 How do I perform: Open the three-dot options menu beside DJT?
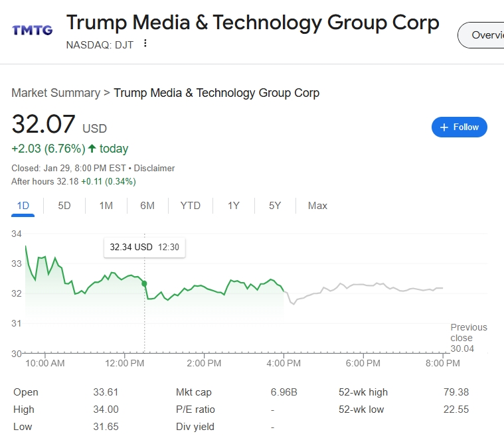(x=145, y=43)
